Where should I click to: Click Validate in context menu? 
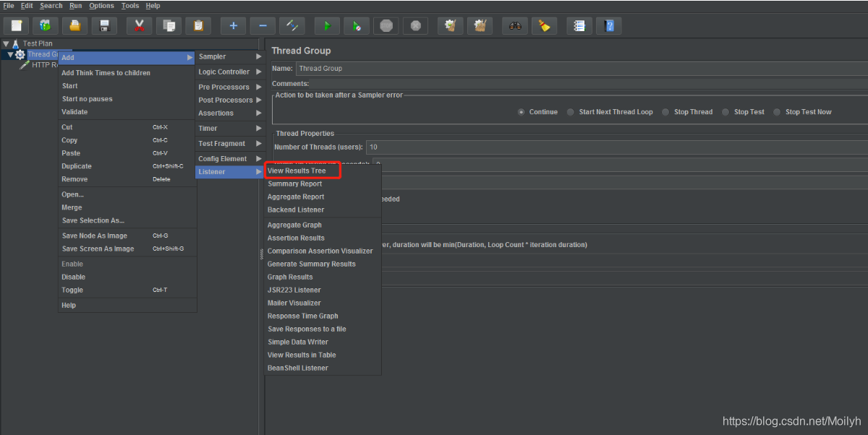(x=127, y=112)
